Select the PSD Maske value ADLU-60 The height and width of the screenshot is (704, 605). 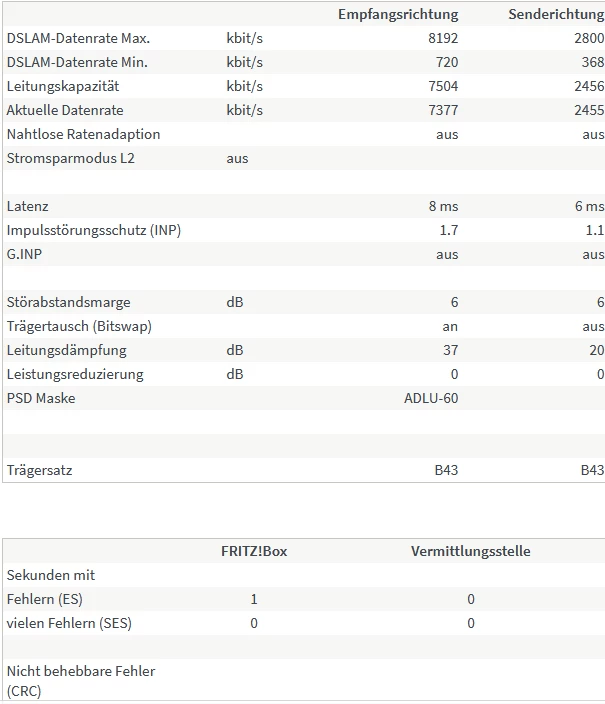point(430,398)
